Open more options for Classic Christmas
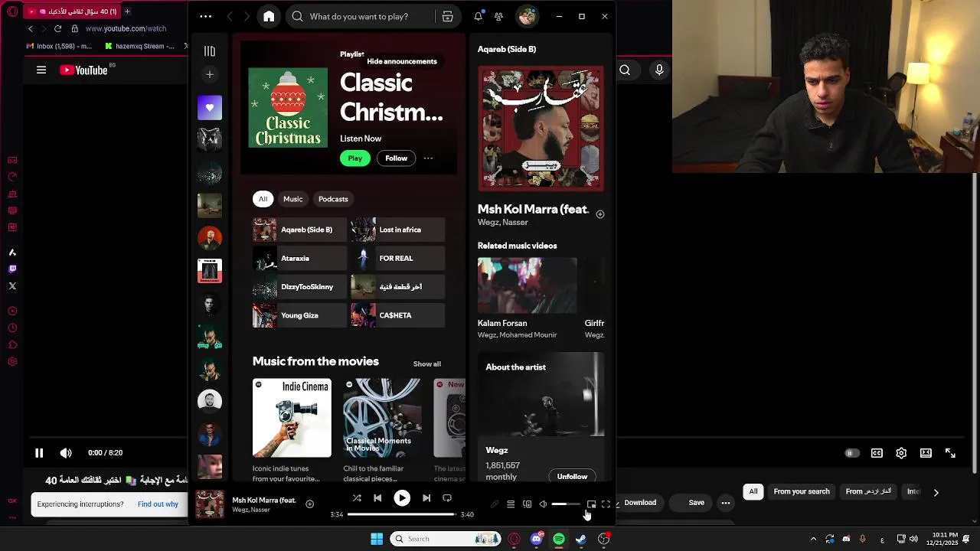The width and height of the screenshot is (980, 551). tap(428, 158)
